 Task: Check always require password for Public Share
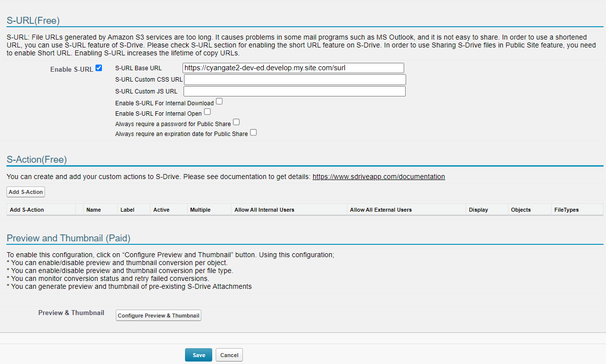[x=236, y=122]
